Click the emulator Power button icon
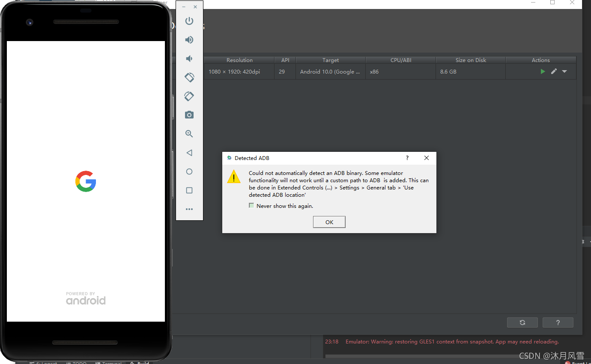The height and width of the screenshot is (364, 591). pyautogui.click(x=189, y=21)
